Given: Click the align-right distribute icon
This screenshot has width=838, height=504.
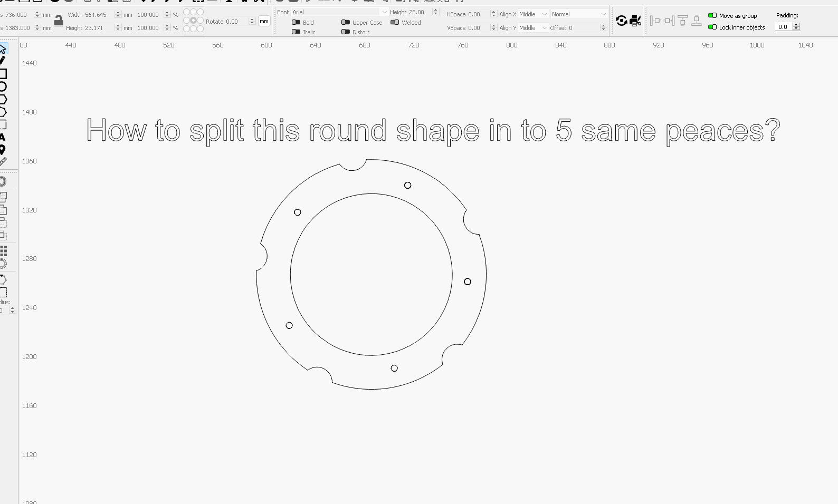Looking at the screenshot, I should point(669,21).
